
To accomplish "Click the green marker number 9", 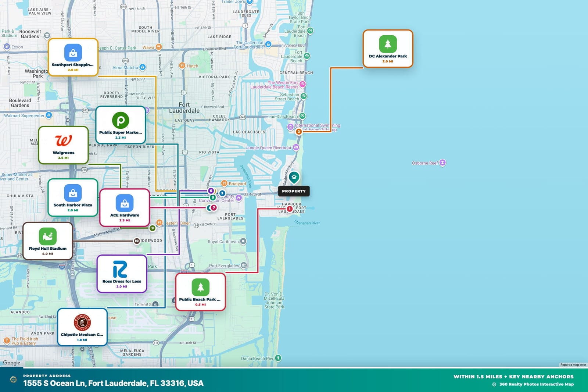I will pyautogui.click(x=152, y=228).
